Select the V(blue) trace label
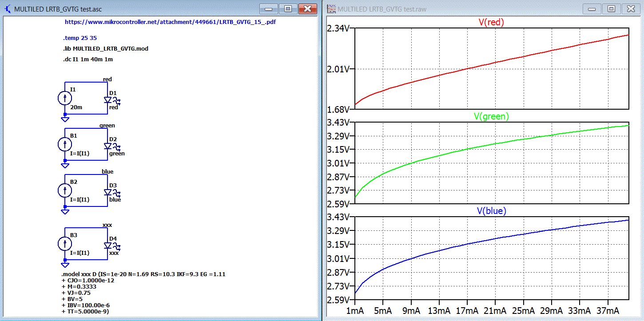Screen dimensions: 644x321 (x=491, y=211)
